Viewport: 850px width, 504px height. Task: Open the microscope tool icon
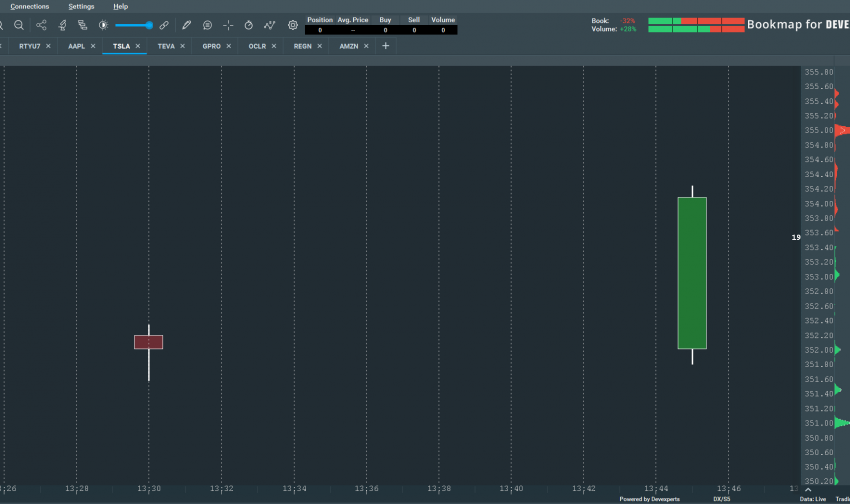(62, 25)
